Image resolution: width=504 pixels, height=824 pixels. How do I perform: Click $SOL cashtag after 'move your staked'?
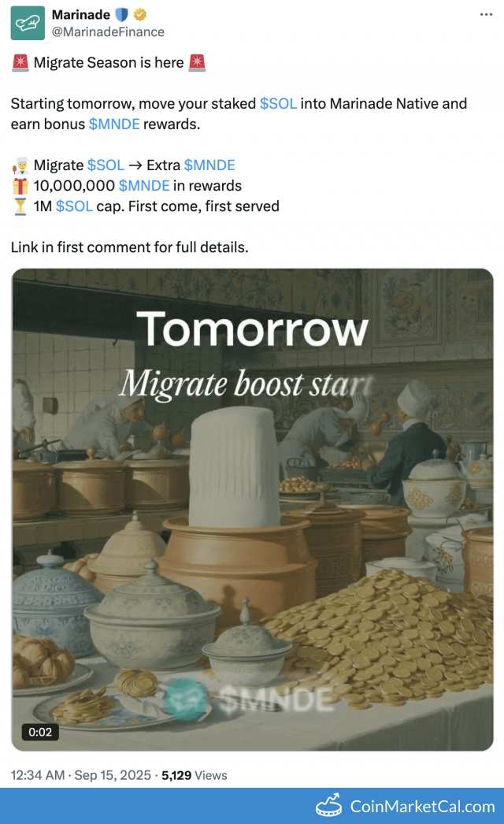coord(278,104)
